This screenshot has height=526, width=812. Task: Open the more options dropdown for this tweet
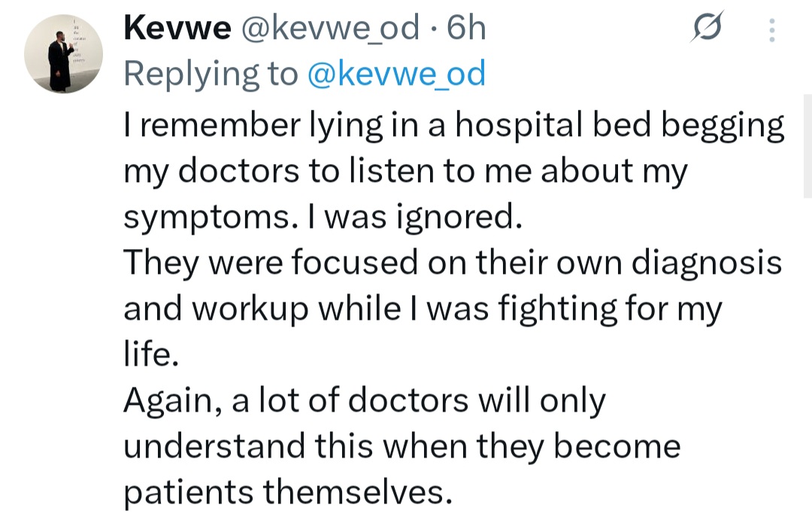pos(771,29)
